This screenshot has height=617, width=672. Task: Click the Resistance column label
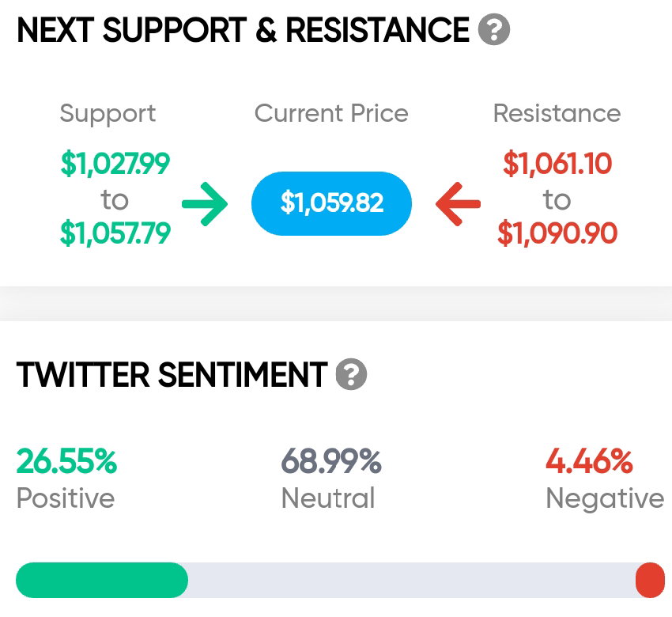click(x=557, y=114)
